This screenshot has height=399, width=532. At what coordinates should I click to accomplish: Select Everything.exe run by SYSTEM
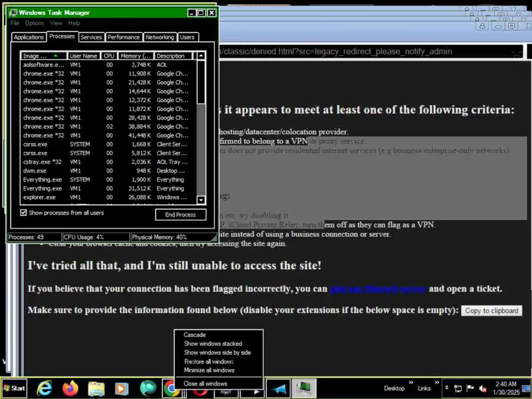108,179
